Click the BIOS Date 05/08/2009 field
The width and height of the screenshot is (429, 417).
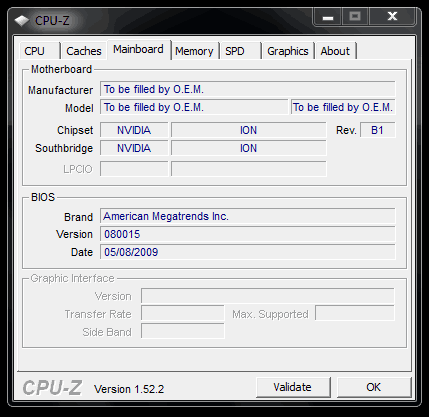pyautogui.click(x=248, y=252)
